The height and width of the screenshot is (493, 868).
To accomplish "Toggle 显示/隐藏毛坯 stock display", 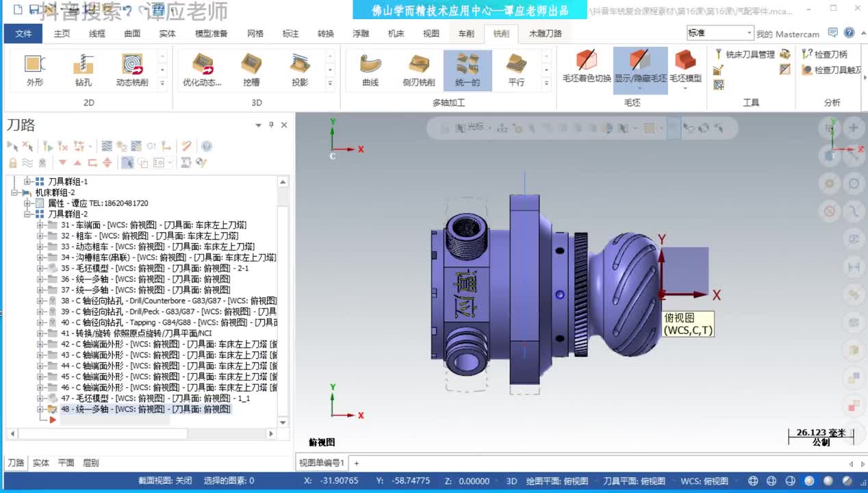I will click(640, 71).
